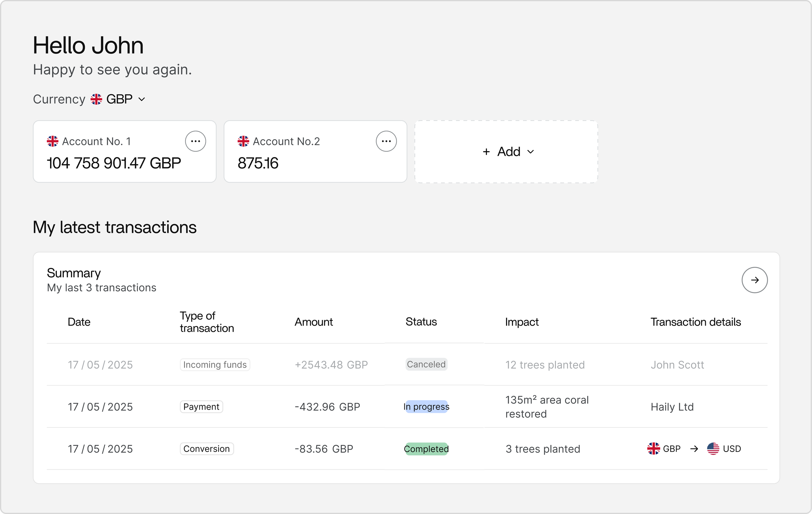Click the UK flag on Account No. 1
This screenshot has height=514, width=812.
(53, 141)
